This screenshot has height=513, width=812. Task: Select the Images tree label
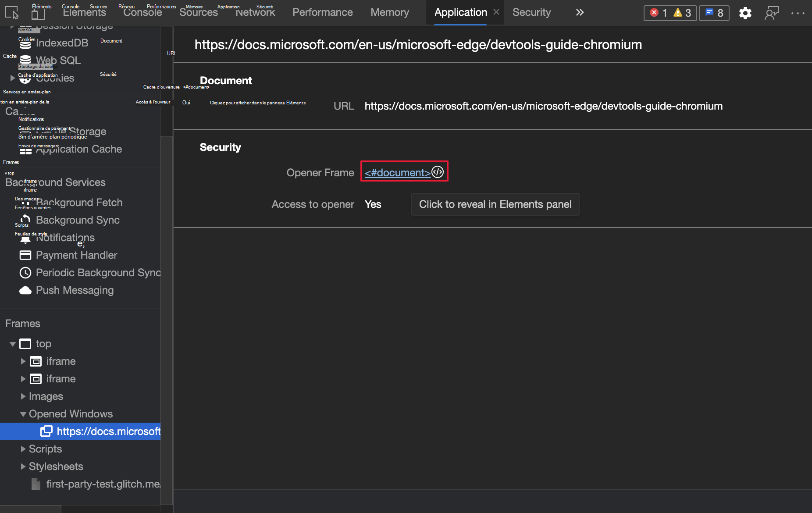click(x=46, y=396)
